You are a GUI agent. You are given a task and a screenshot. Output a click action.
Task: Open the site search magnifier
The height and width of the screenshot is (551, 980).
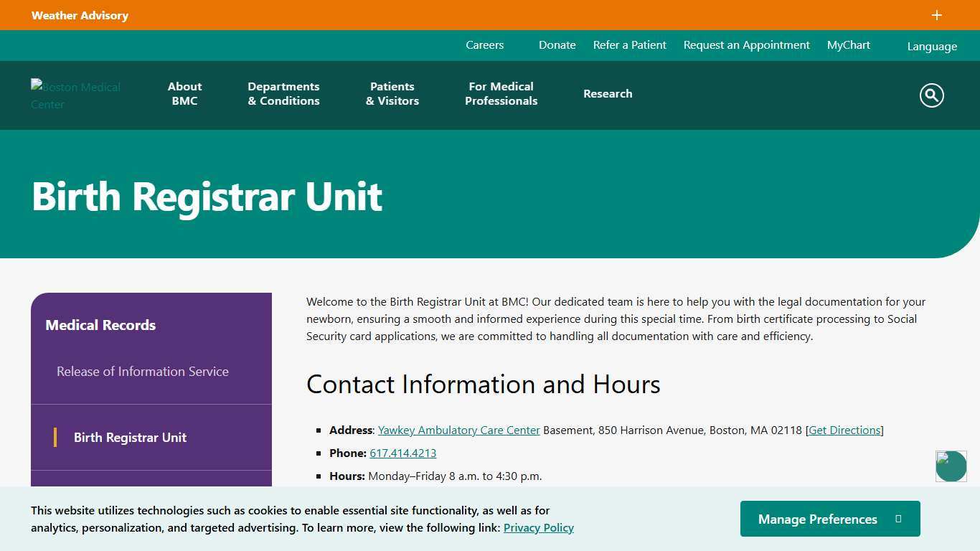pyautogui.click(x=930, y=95)
